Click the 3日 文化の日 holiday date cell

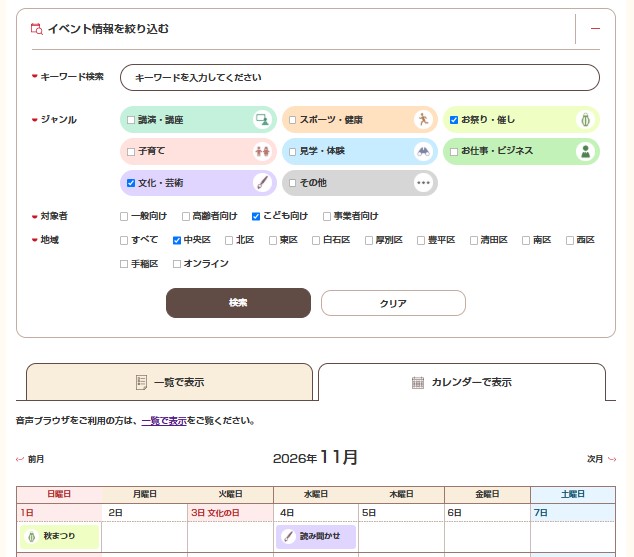tap(230, 513)
